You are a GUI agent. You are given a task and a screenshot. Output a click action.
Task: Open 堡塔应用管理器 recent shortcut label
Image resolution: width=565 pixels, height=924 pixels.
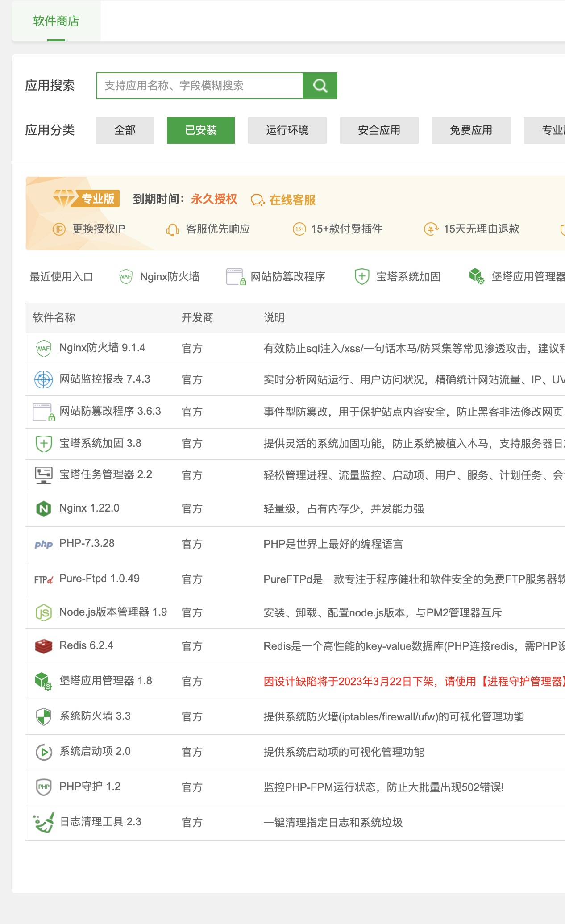click(x=528, y=277)
